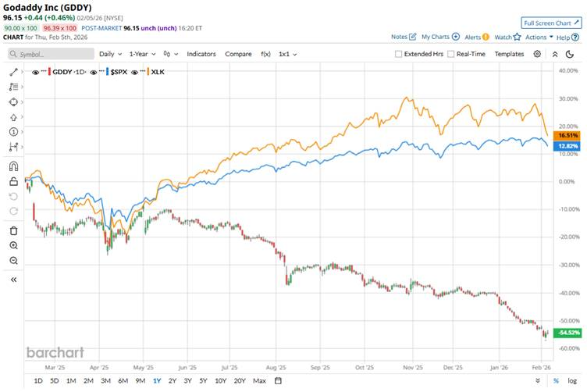Collapse the drawing toolbar with double chevron
587x392 pixels.
tap(13, 279)
